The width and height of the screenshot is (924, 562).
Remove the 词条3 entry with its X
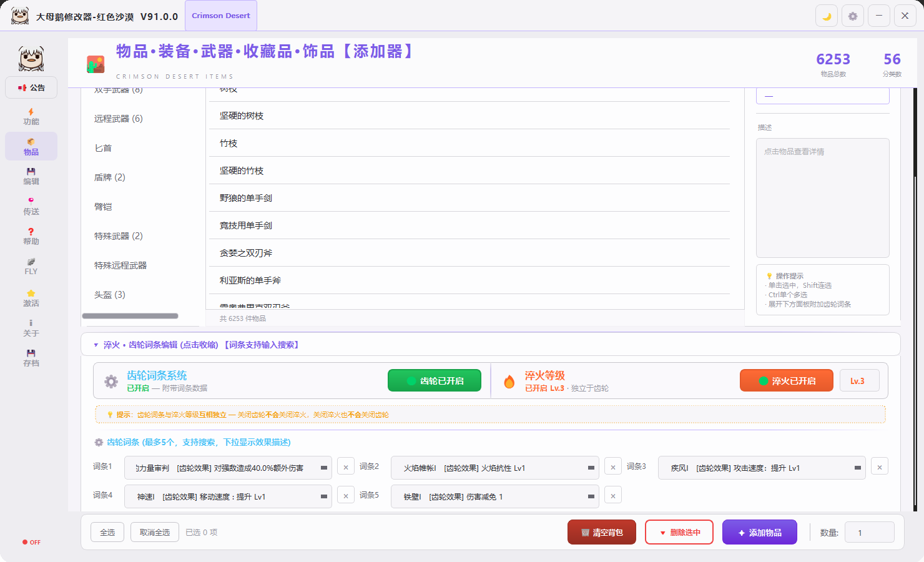pos(880,466)
